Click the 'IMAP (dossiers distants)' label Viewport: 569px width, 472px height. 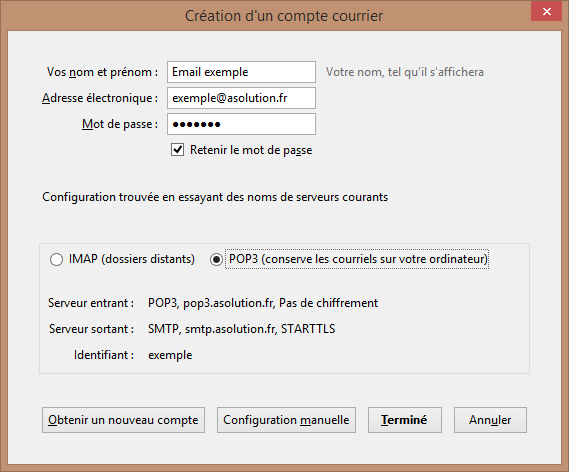tap(132, 259)
